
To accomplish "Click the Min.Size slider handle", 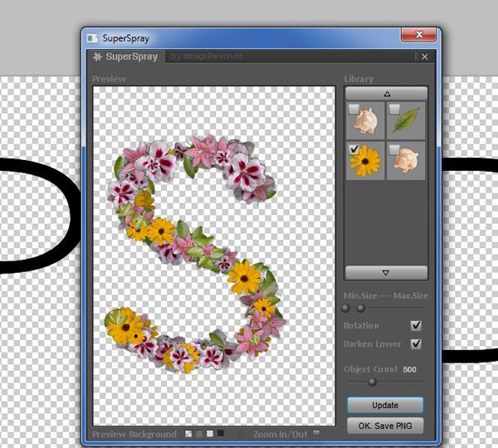I will click(345, 308).
